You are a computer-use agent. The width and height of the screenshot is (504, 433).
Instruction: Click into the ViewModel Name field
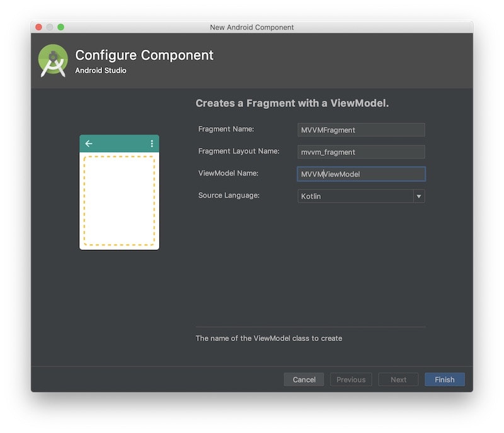tap(361, 174)
